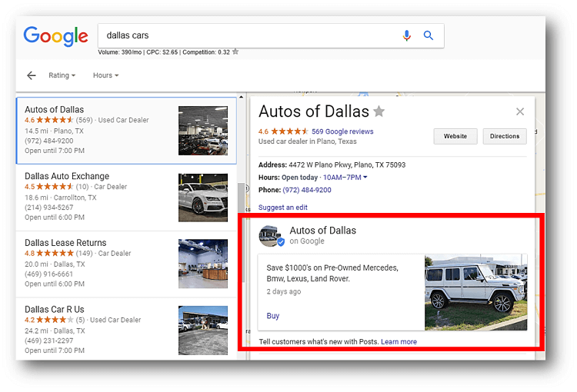577x392 pixels.
Task: Star the keyword volume line
Action: pos(235,51)
